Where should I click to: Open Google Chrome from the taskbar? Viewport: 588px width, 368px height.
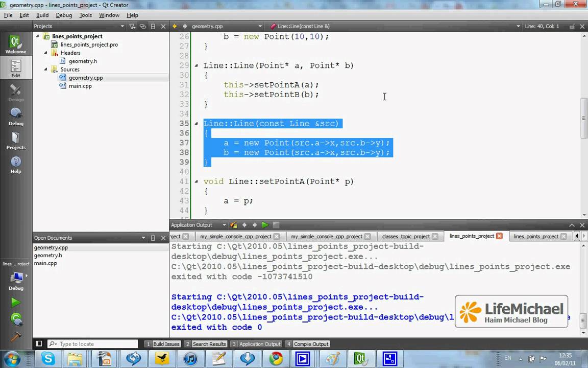276,359
